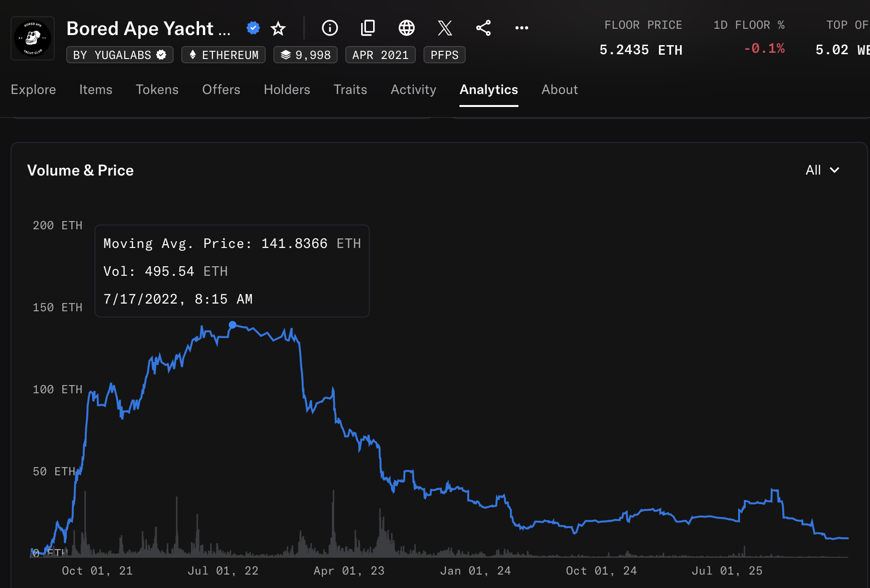Click the Oct 01, 24 x-axis label
Screen dimensions: 870x588
[601, 571]
